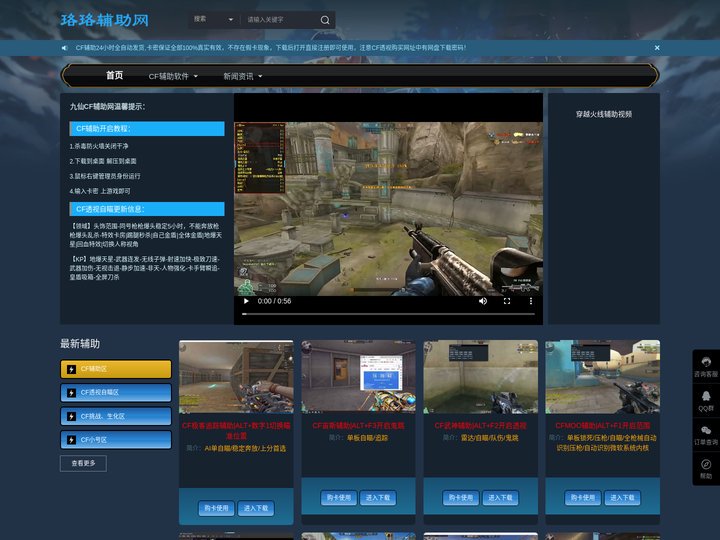Open the 搜索 type dropdown
Image resolution: width=720 pixels, height=540 pixels.
[x=214, y=20]
